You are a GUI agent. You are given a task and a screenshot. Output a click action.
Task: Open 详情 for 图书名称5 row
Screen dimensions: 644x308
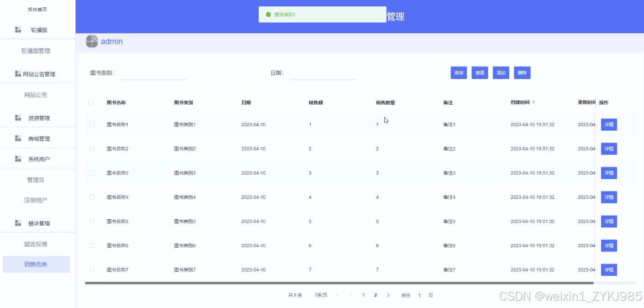pos(609,222)
